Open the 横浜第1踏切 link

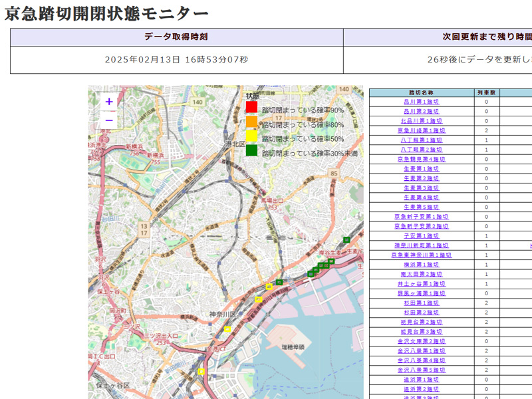[x=422, y=264]
